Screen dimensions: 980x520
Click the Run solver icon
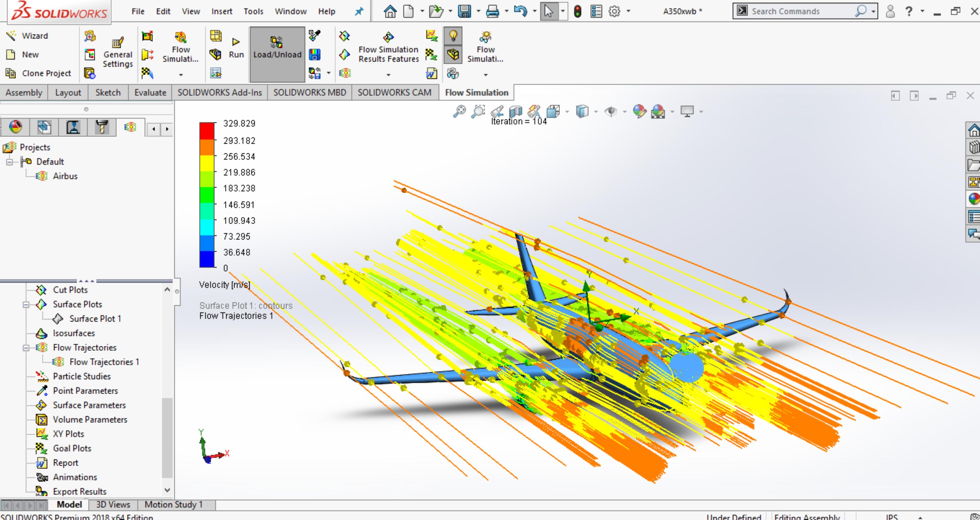coord(236,42)
